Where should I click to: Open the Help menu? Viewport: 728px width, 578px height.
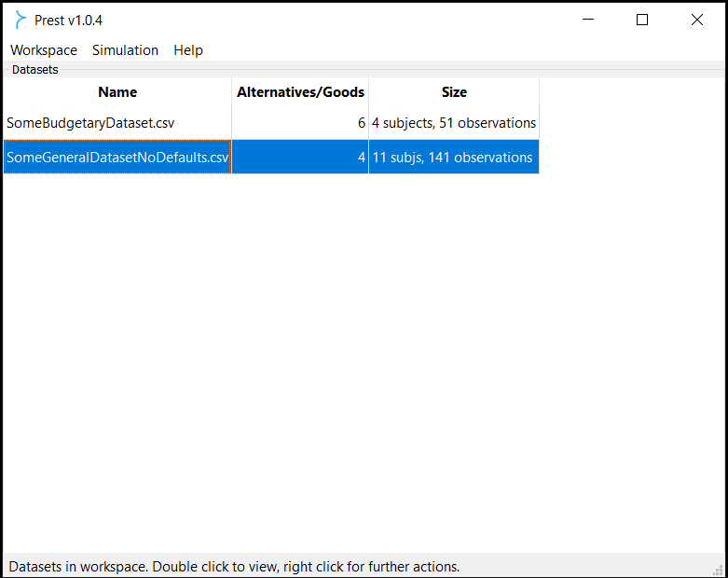(188, 50)
